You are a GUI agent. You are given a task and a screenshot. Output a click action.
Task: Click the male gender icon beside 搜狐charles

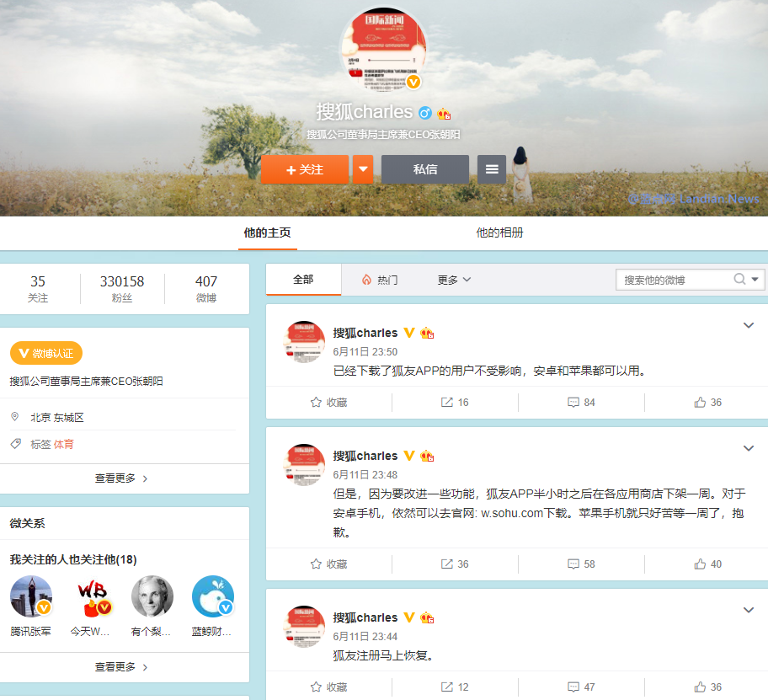[424, 113]
